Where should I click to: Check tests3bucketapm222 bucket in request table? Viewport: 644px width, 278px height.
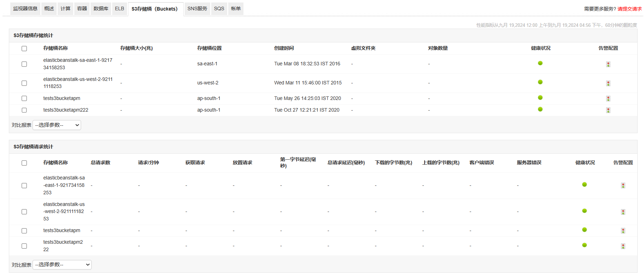point(24,246)
